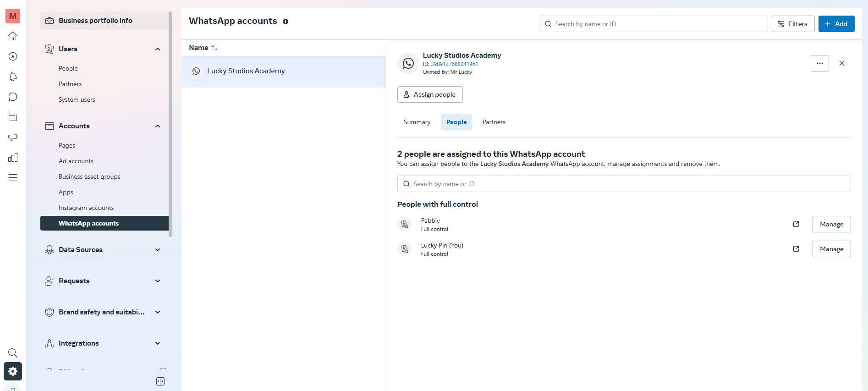The width and height of the screenshot is (868, 391).
Task: Click the Lucky Pln user avatar icon
Action: 405,249
